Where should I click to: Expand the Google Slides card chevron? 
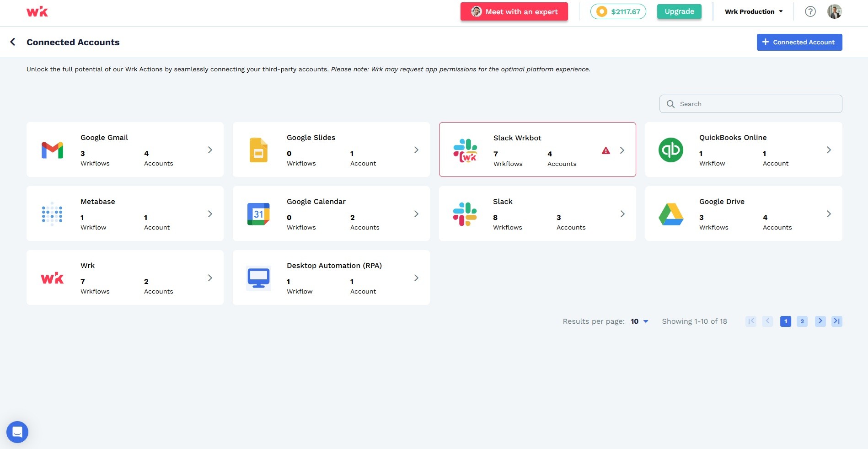point(416,150)
